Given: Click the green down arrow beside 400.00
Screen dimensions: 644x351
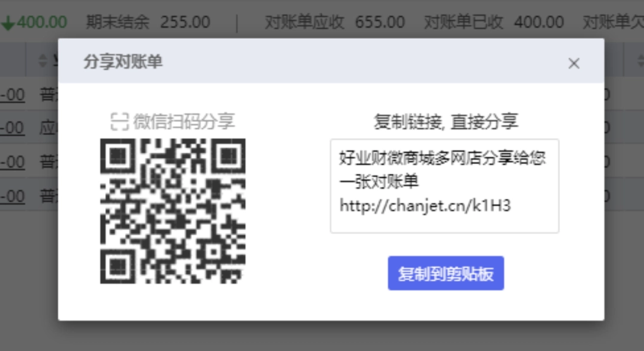Looking at the screenshot, I should [x=8, y=23].
